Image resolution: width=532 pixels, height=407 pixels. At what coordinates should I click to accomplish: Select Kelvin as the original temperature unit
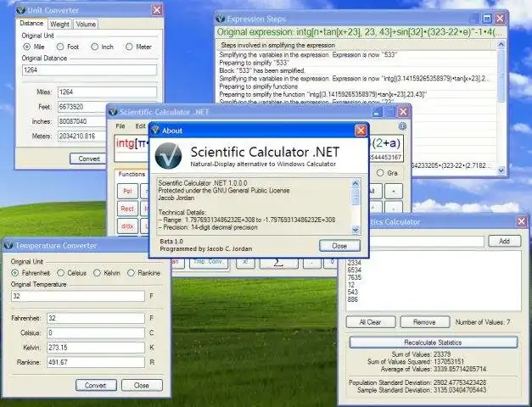click(x=97, y=273)
